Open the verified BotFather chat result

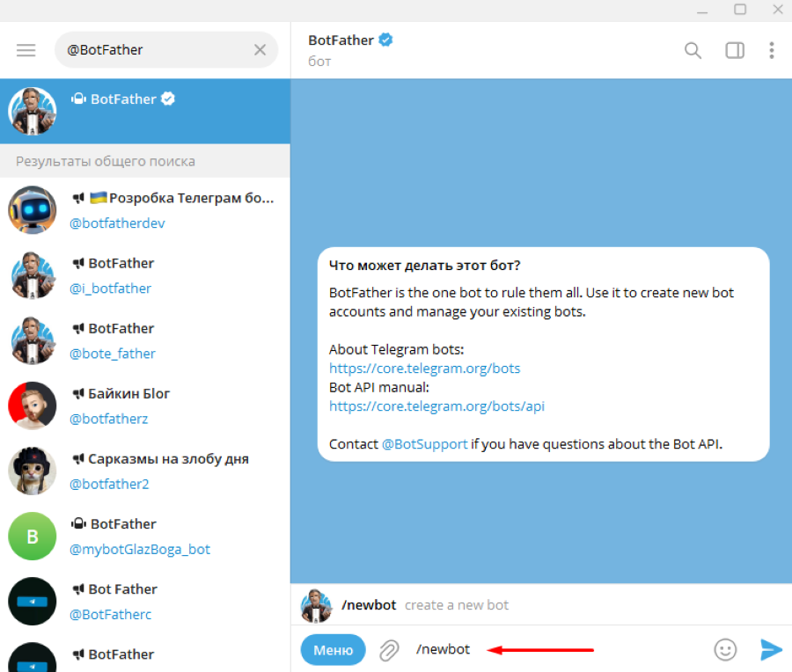pyautogui.click(x=145, y=111)
